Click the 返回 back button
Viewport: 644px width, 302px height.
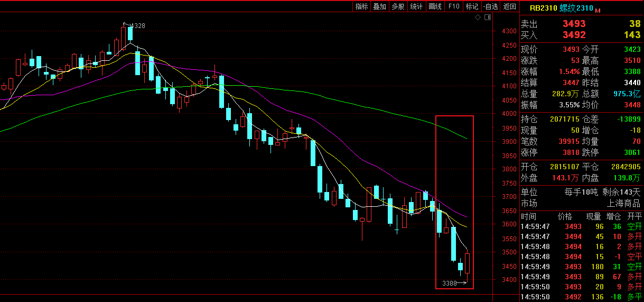(x=509, y=6)
